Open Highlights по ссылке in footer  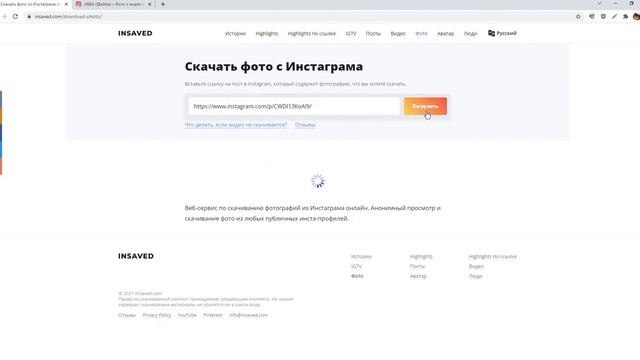(x=492, y=256)
